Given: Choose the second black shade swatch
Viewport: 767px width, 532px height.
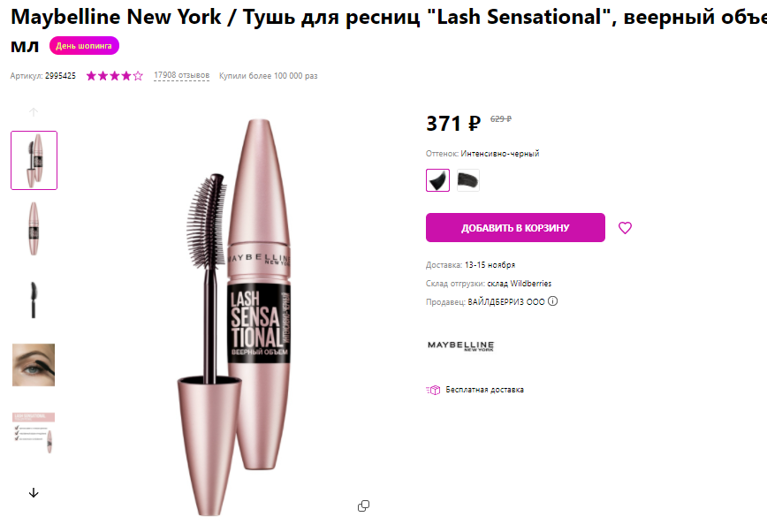Looking at the screenshot, I should coord(468,180).
